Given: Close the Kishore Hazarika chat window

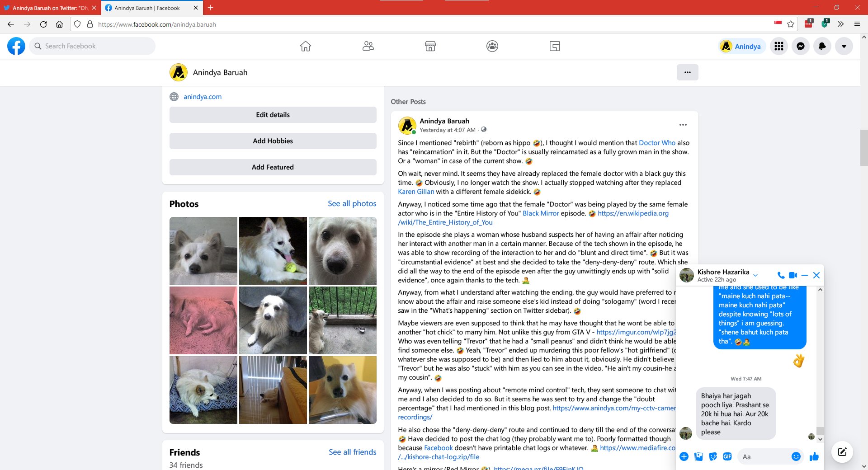Looking at the screenshot, I should tap(816, 275).
